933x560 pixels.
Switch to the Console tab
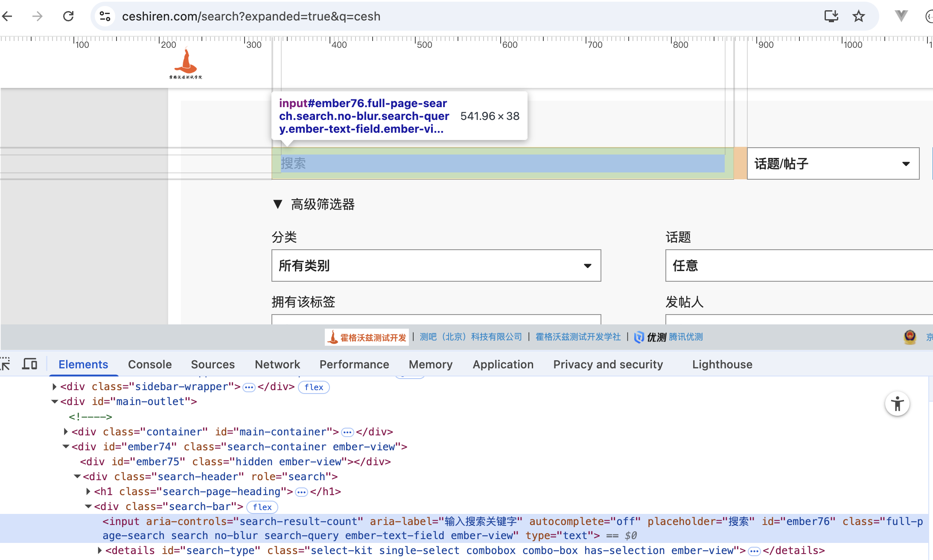pos(150,365)
